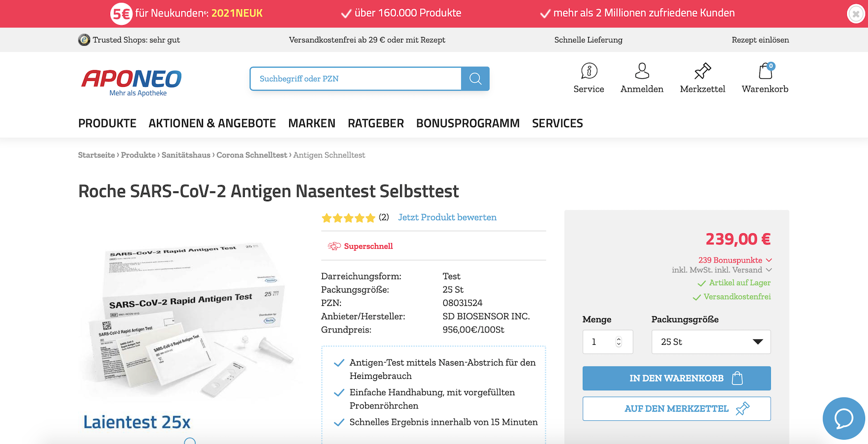
Task: Click the Anmelden user icon
Action: [642, 72]
